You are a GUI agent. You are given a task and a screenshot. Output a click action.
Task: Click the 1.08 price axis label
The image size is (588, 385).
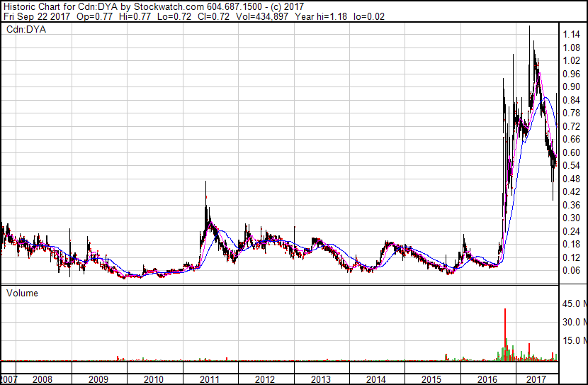point(572,48)
